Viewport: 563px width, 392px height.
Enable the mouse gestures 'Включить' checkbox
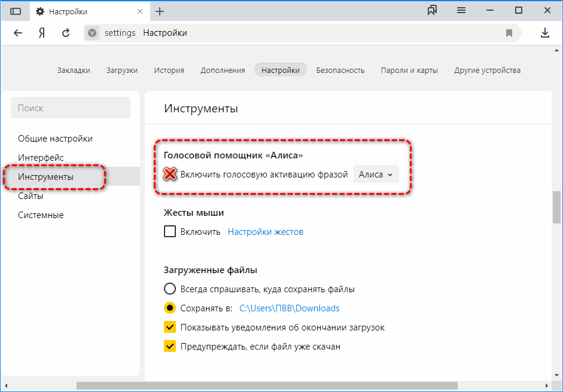[170, 232]
